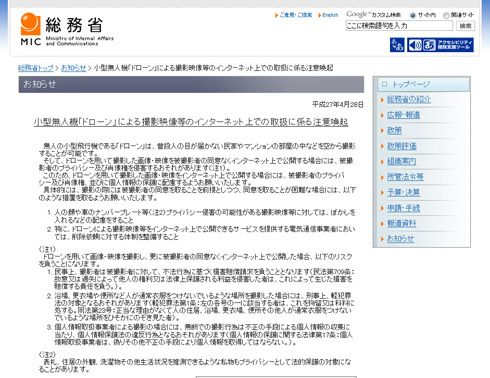Screen dimensions: 490x378
Task: Click the (注2) note label
Action: click(x=47, y=355)
